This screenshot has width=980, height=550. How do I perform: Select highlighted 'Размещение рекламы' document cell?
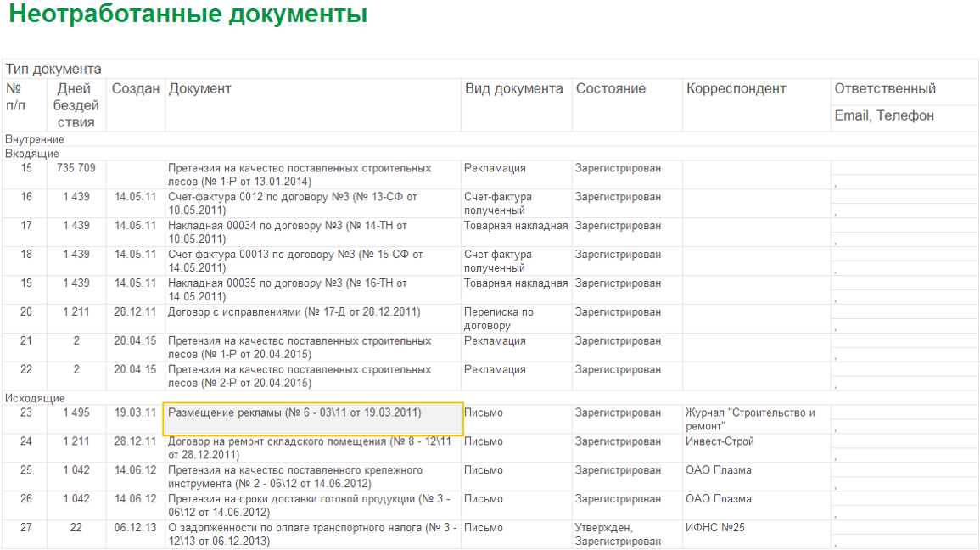(313, 418)
